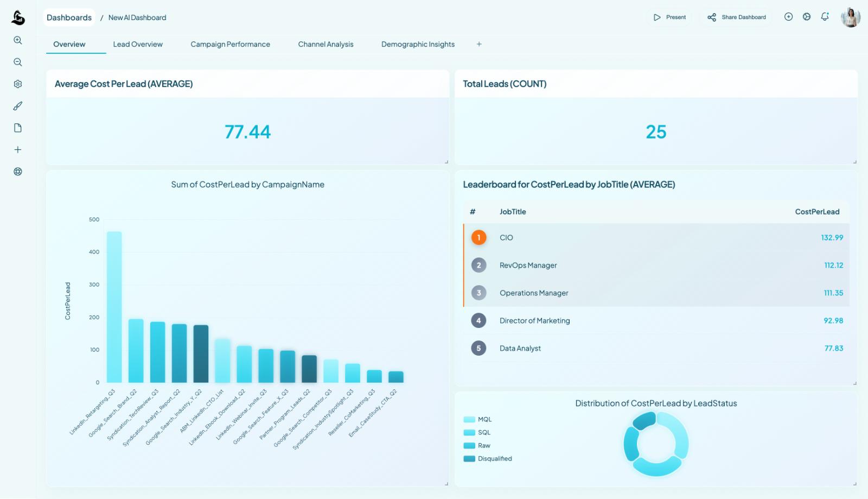
Task: Click the user avatar in the top-right corner
Action: [x=851, y=17]
